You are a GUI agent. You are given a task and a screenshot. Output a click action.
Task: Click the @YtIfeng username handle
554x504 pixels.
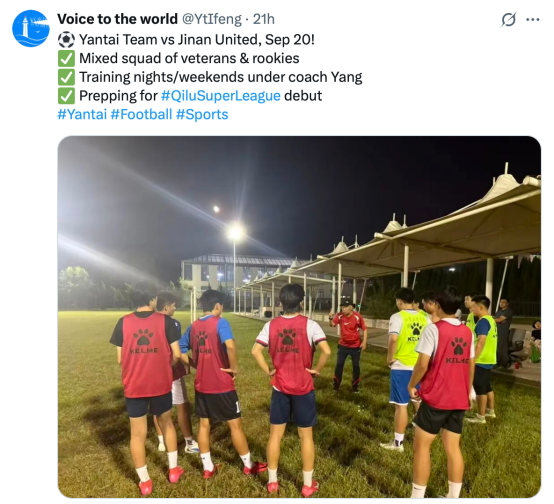click(x=212, y=19)
